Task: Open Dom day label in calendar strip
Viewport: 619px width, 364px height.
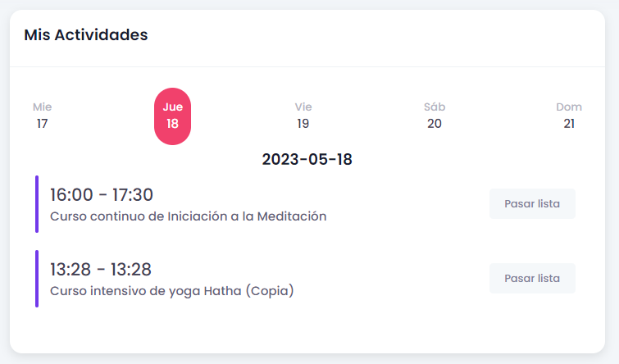Action: pyautogui.click(x=569, y=107)
